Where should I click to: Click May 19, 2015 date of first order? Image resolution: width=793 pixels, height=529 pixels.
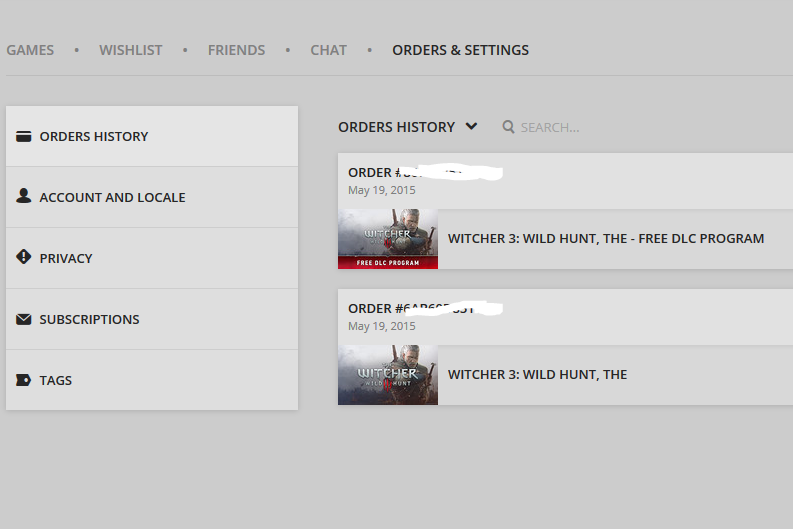tap(382, 190)
